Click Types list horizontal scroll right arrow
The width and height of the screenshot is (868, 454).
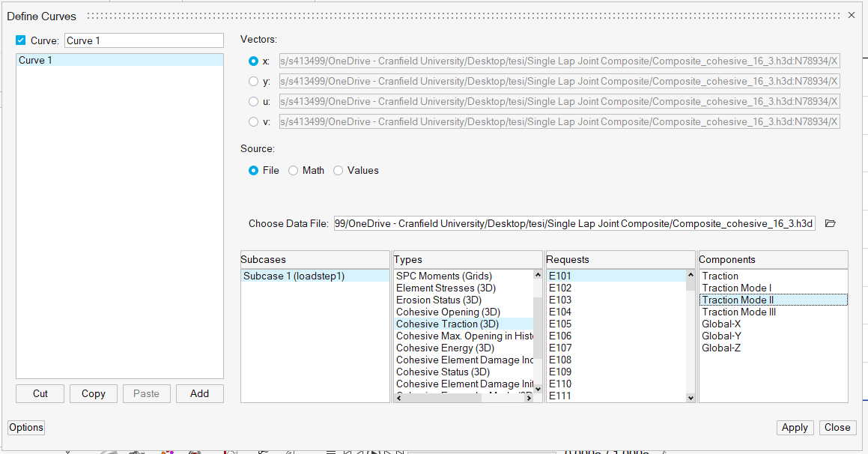coord(529,398)
